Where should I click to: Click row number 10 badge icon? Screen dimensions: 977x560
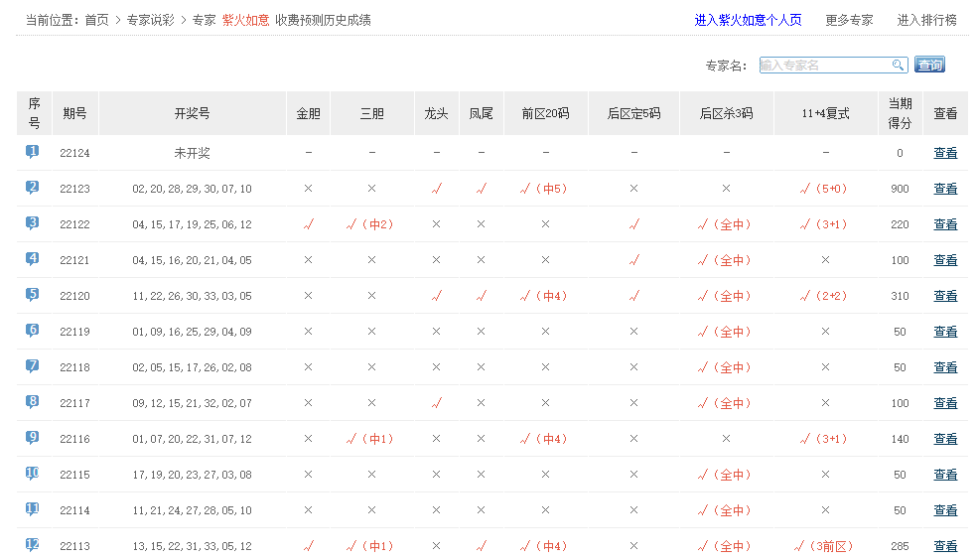(x=33, y=474)
